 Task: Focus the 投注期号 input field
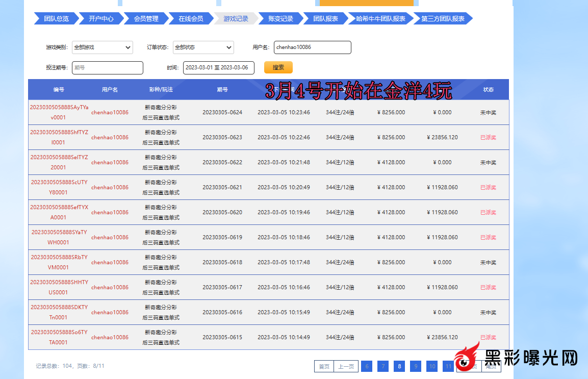coord(107,68)
